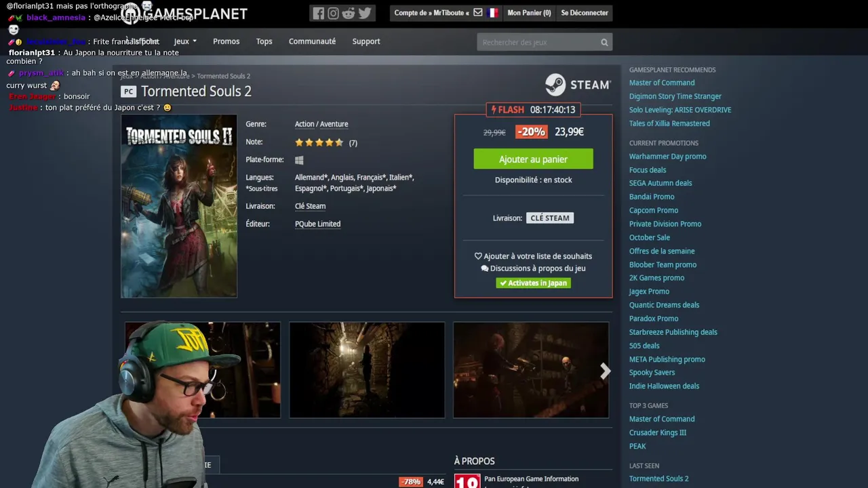This screenshot has height=488, width=868.
Task: Open 505 deals
Action: click(644, 346)
